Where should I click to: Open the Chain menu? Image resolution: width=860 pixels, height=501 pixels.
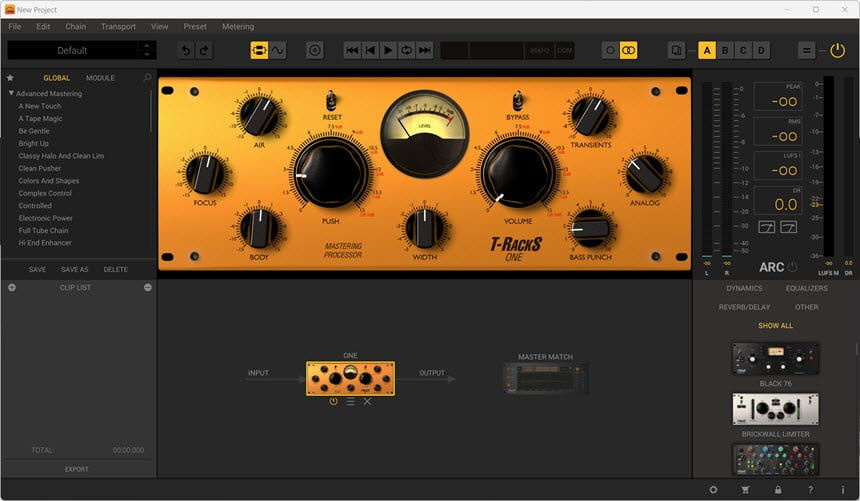pos(76,26)
